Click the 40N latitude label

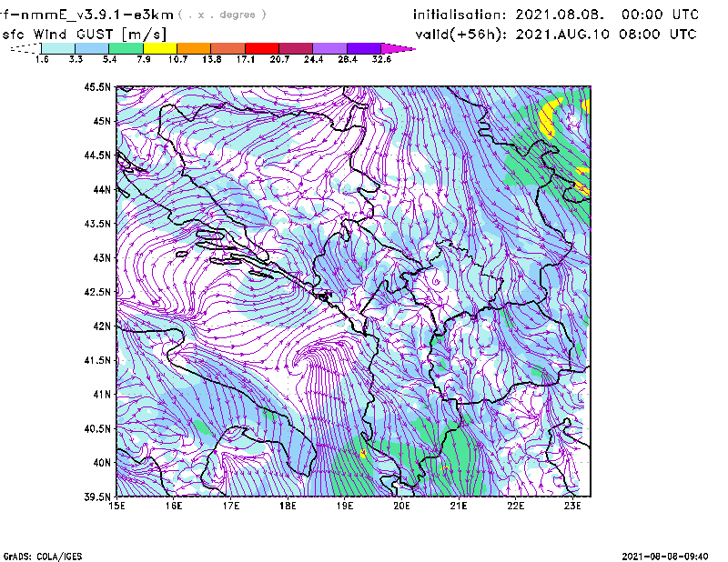coord(102,463)
